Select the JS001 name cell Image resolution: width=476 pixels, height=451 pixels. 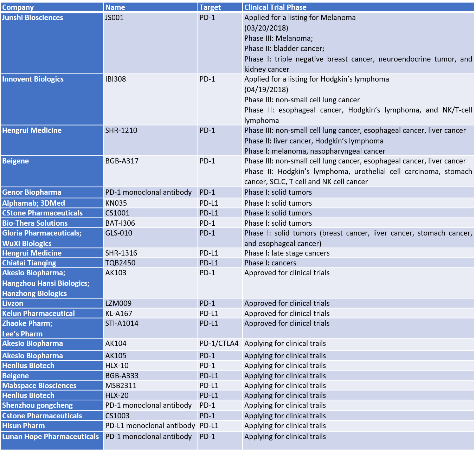point(150,43)
